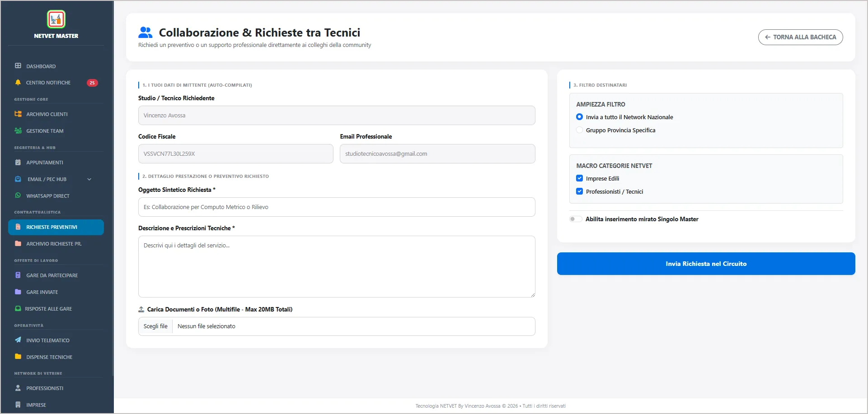Select Invia a tutto il Network Nazionale

[x=579, y=117]
